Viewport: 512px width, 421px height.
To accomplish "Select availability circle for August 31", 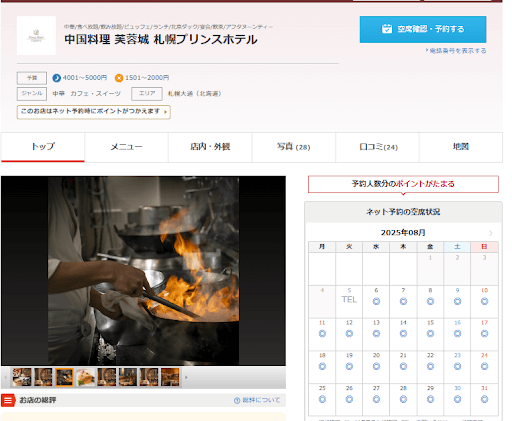I will (x=484, y=399).
